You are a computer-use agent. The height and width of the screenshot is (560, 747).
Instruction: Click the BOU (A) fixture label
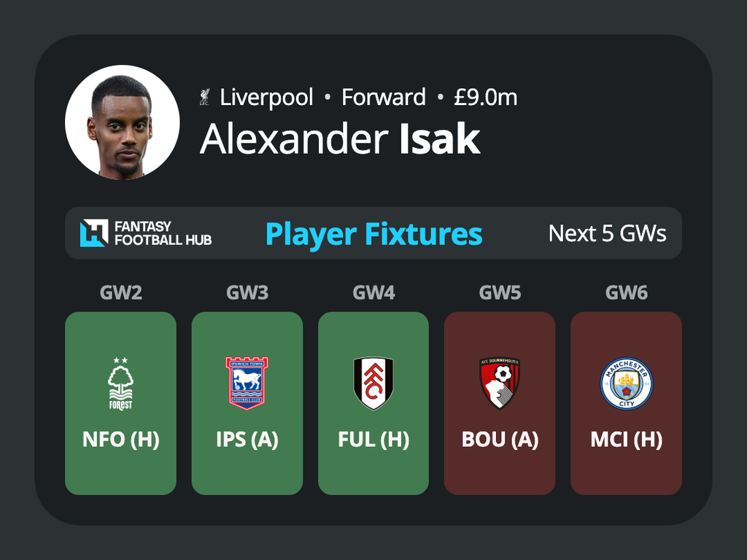tap(500, 439)
